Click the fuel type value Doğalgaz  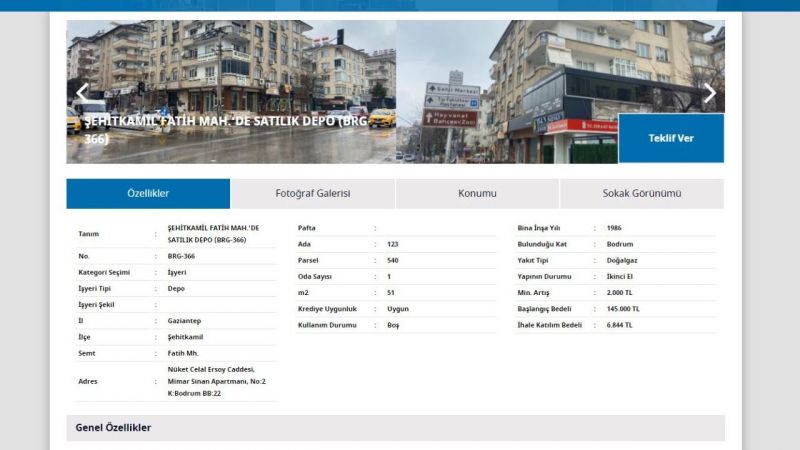pyautogui.click(x=622, y=260)
